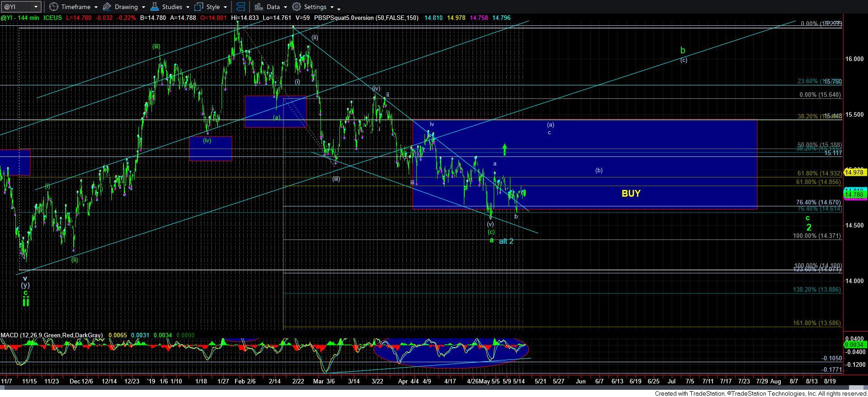The width and height of the screenshot is (868, 397).
Task: Click the high value 'Hi=14.833'
Action: [245, 18]
